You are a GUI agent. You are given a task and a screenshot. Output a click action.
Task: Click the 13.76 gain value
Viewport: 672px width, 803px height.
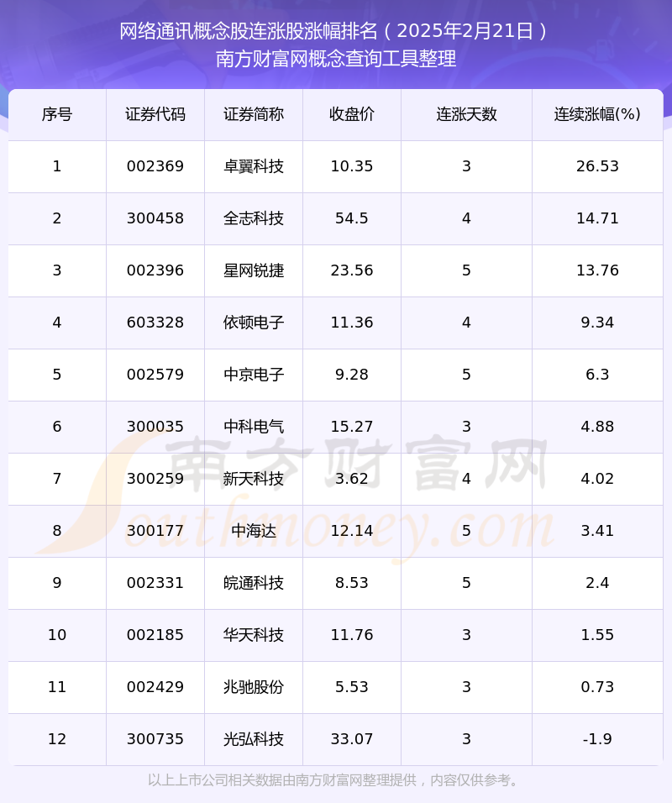(597, 270)
